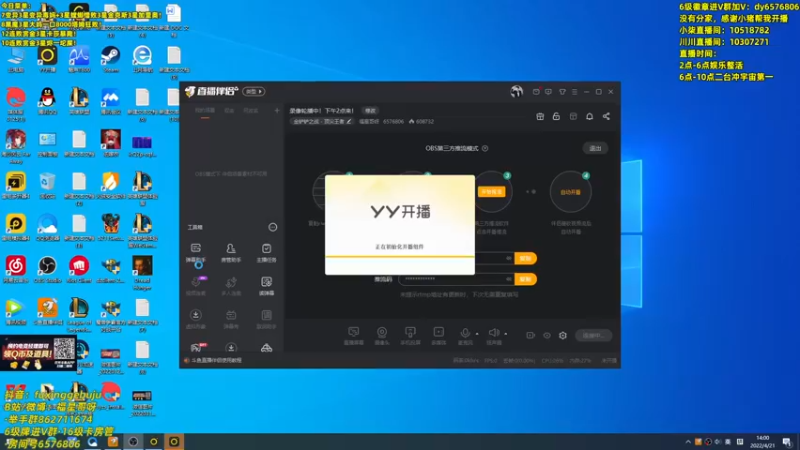Open the chat message icon in title bar
Screen dimensions: 800x450
[x=548, y=92]
